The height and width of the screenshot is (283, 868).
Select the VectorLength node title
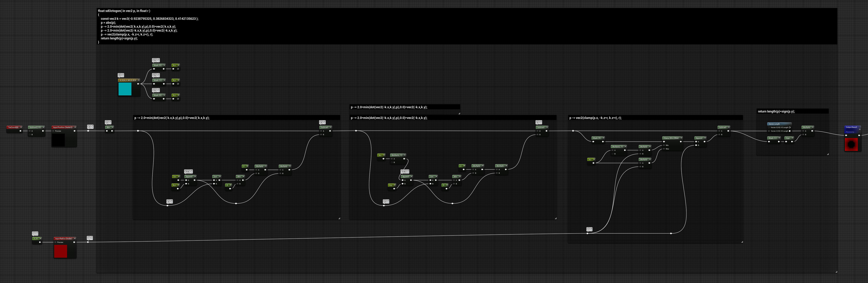tap(774, 124)
